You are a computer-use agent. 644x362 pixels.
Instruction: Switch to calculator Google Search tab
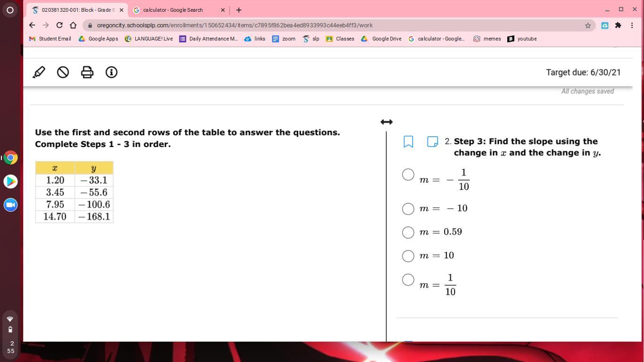pos(179,10)
